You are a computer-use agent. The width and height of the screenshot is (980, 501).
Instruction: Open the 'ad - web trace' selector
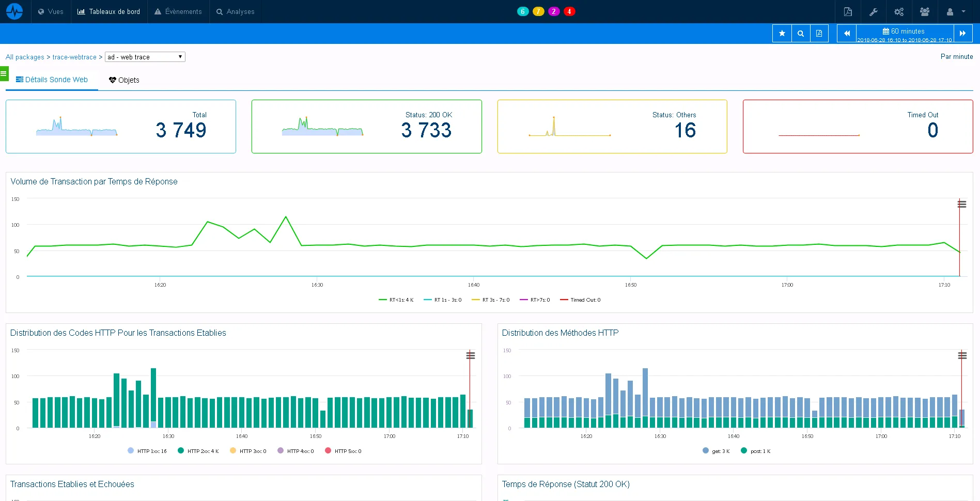(145, 57)
